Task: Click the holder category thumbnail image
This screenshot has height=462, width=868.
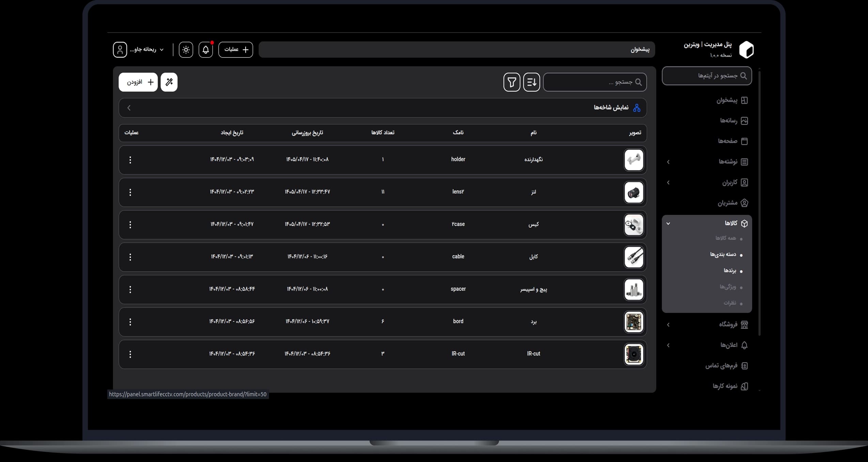Action: tap(634, 160)
